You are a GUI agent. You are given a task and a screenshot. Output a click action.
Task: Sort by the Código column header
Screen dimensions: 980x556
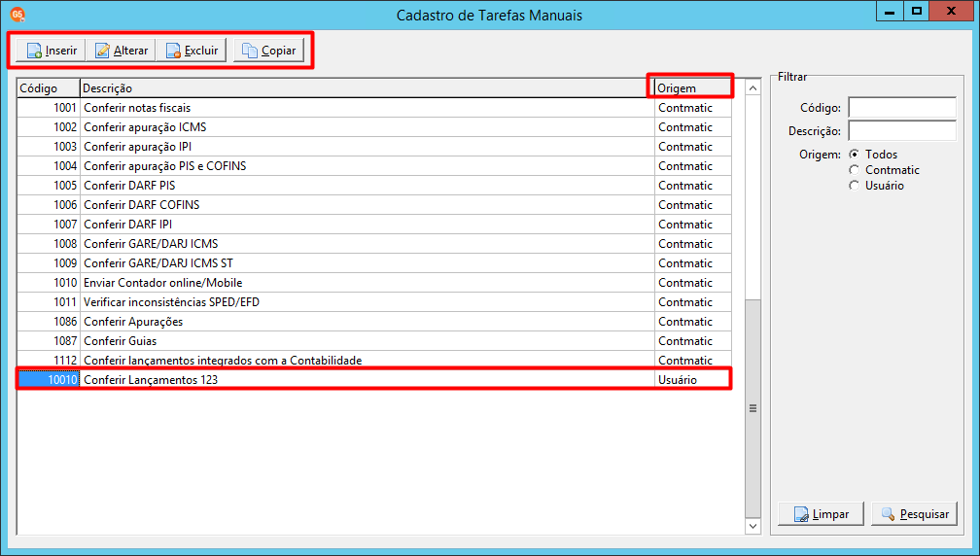pyautogui.click(x=49, y=88)
